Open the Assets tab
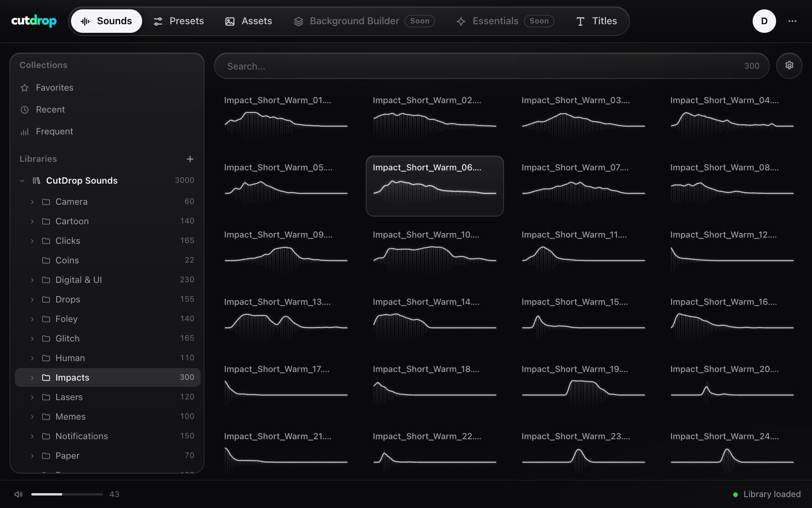Image resolution: width=812 pixels, height=508 pixels. (x=249, y=21)
